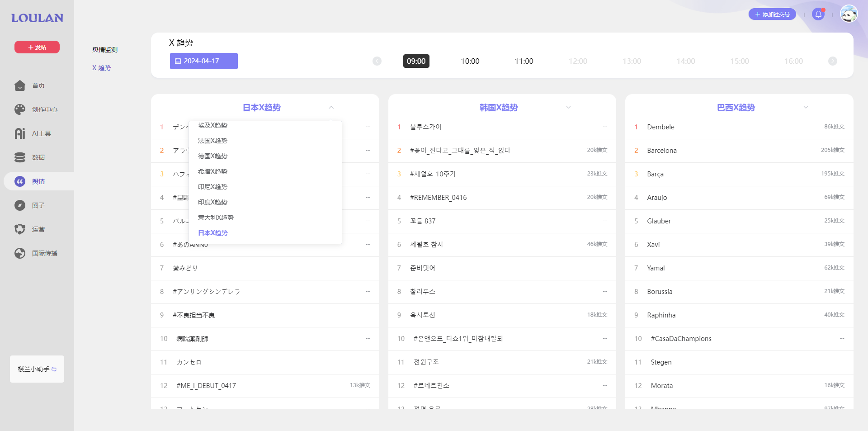The image size is (868, 431).
Task: Choose 埃及X趋势 from the dropdown list
Action: [x=265, y=125]
